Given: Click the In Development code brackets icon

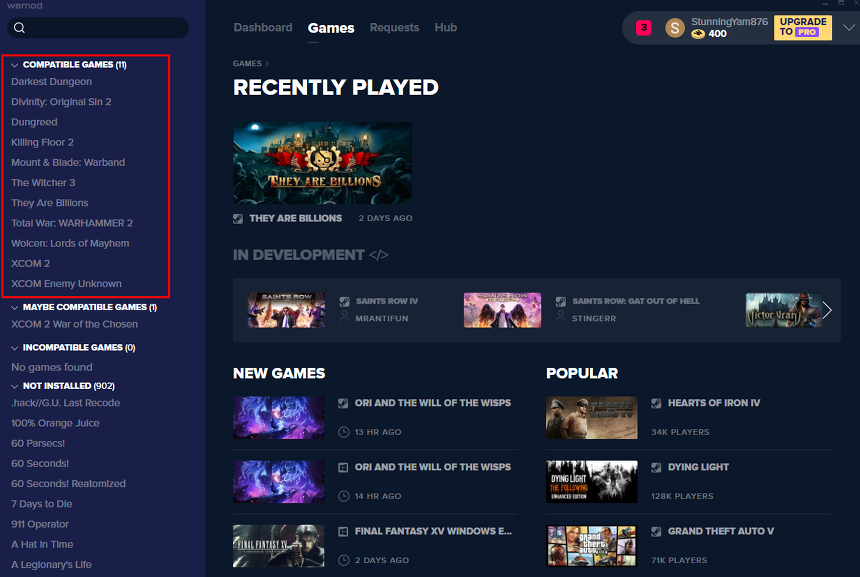Looking at the screenshot, I should 378,255.
